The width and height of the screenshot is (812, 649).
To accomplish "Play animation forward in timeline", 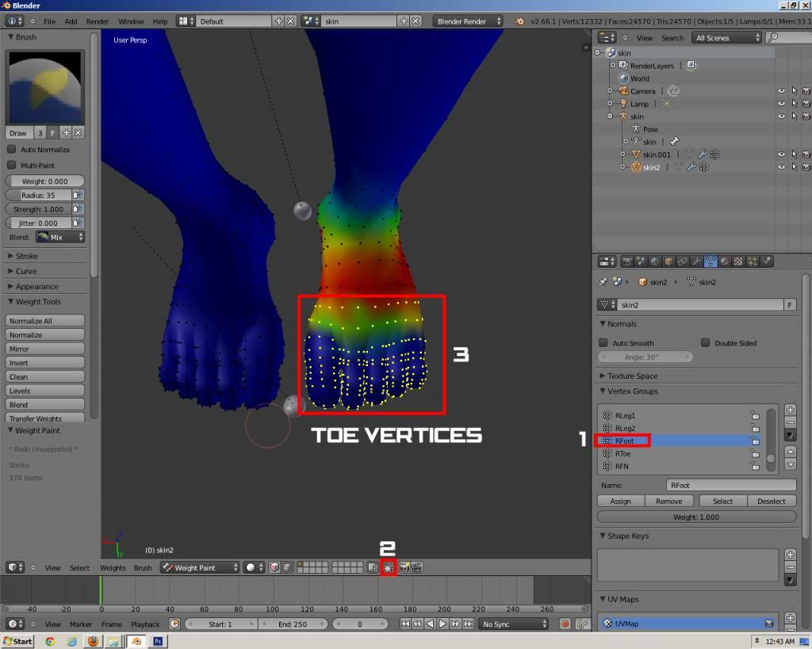I will 442,624.
